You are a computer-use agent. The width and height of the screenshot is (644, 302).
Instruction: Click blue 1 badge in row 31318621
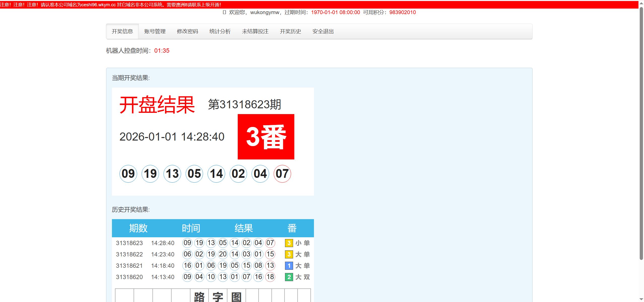tap(289, 266)
